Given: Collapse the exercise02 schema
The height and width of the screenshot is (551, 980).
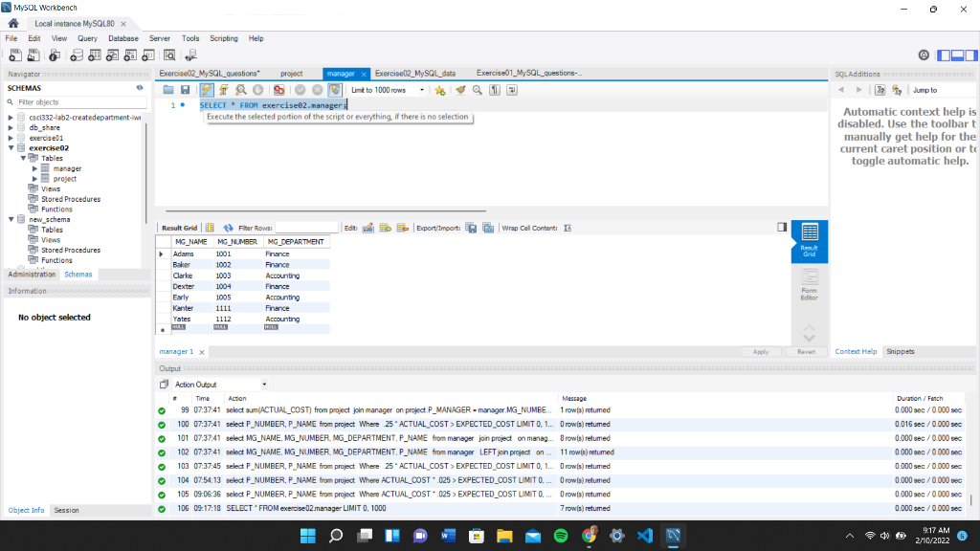Looking at the screenshot, I should [x=11, y=148].
